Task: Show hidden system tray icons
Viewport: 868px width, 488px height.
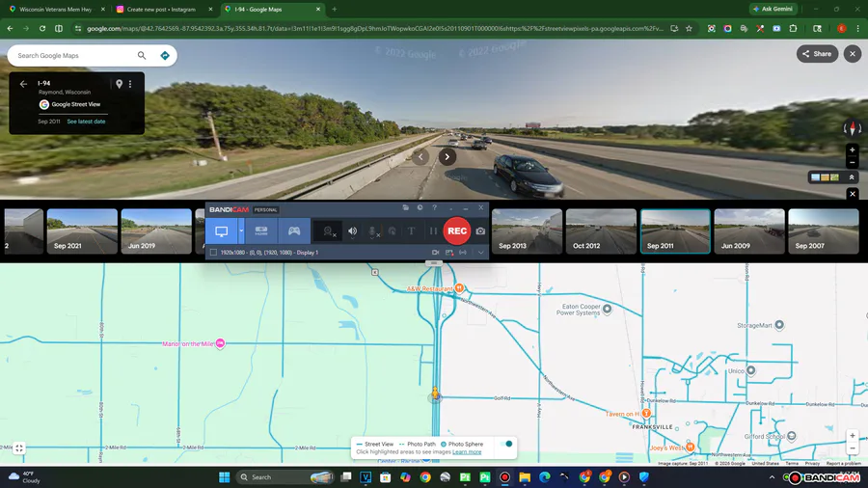Action: click(x=772, y=477)
